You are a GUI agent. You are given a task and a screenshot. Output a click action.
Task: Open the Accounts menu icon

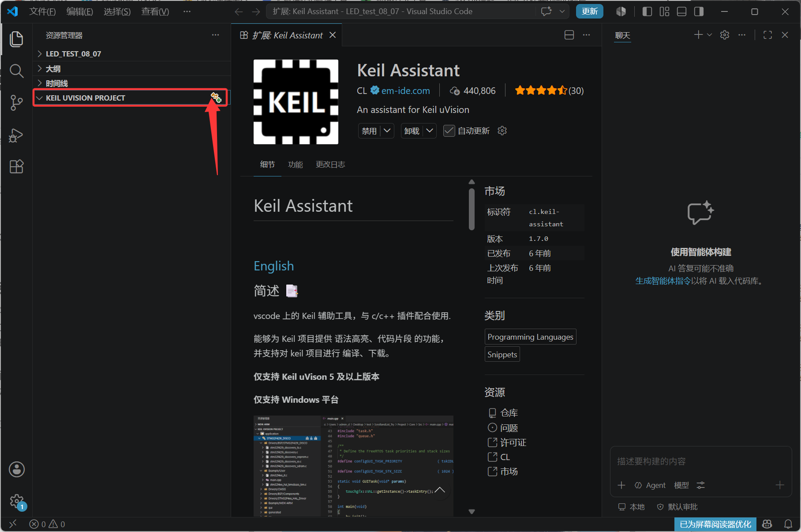coord(17,469)
